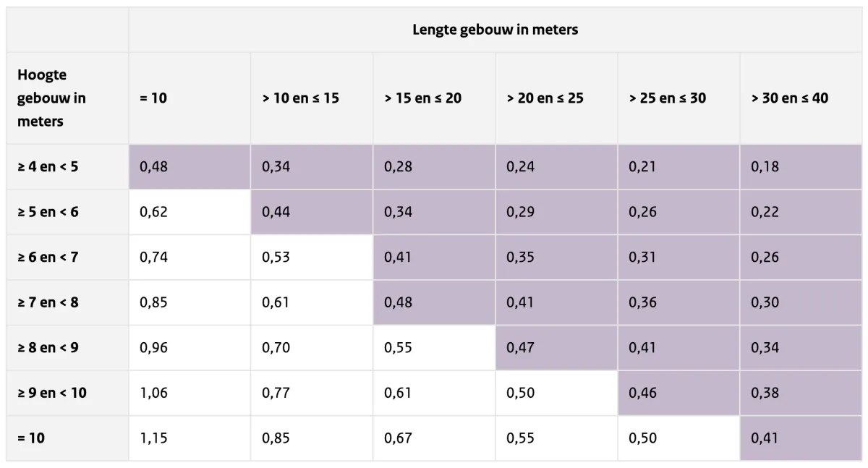Select the 'Hoogte gebouw in meters' header cell
This screenshot has width=868, height=468.
click(x=52, y=98)
